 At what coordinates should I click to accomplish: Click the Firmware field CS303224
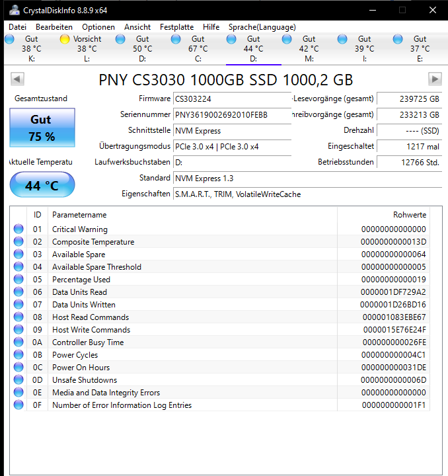coord(233,99)
